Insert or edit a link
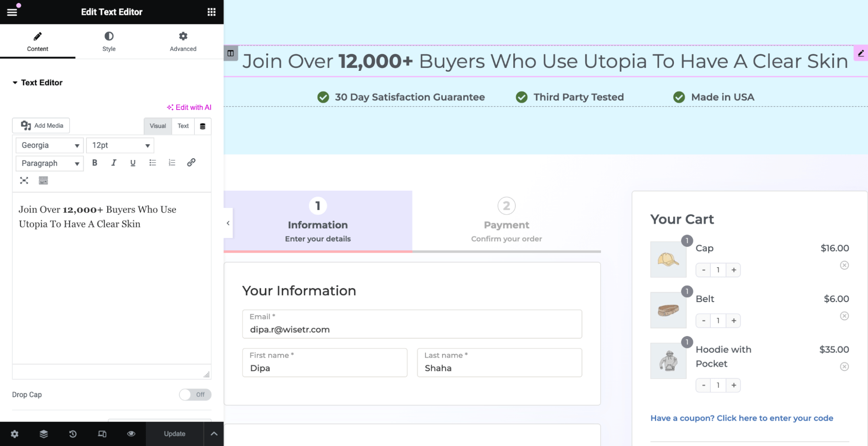 point(191,163)
